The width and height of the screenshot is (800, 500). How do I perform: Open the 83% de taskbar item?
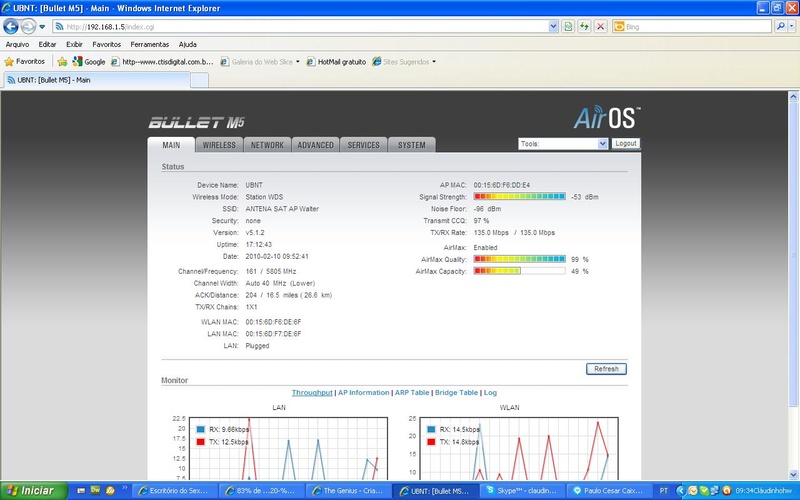(x=262, y=491)
